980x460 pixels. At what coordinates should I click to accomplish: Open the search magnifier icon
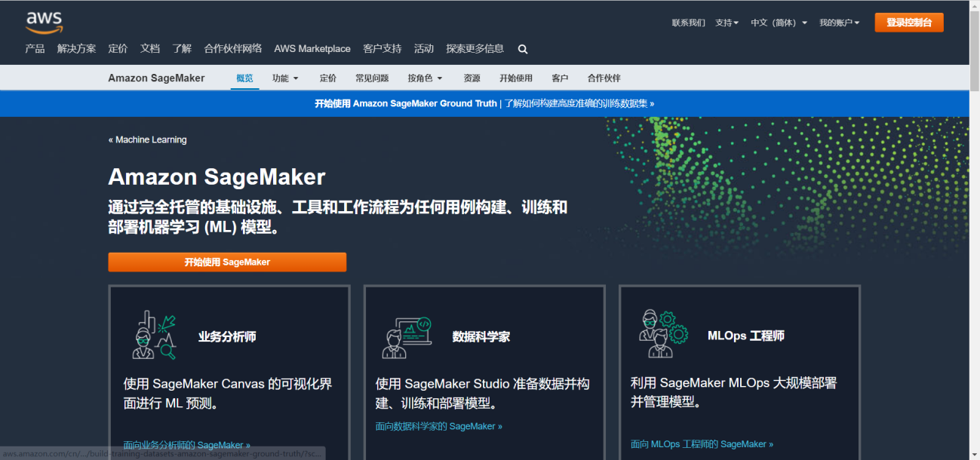[x=523, y=48]
